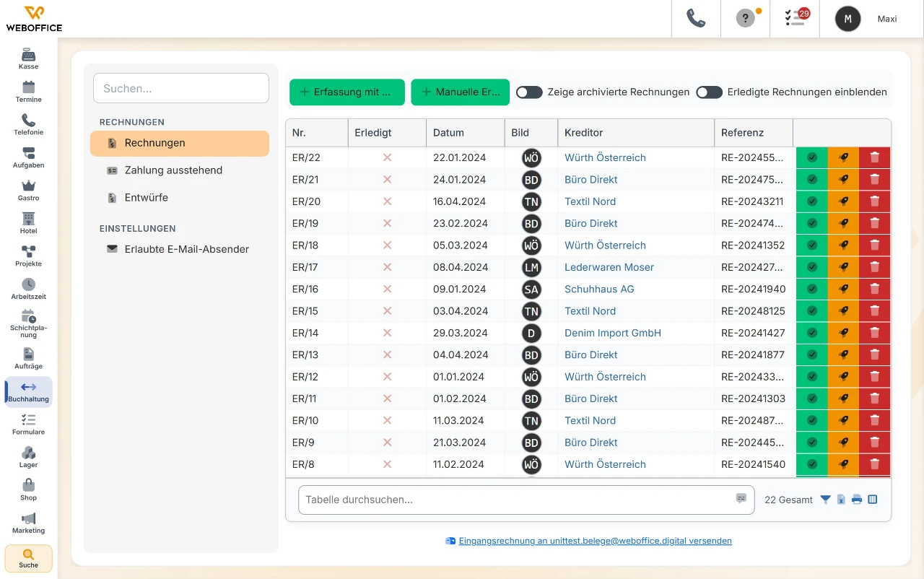Toggle Erledigte Rechnungen einblenden switch
Viewport: 924px width, 579px height.
click(x=709, y=92)
